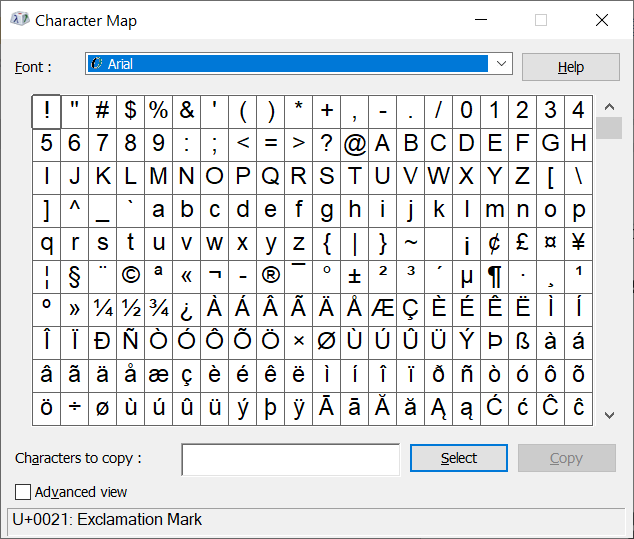
Task: Click the scrollbar up arrow
Action: pyautogui.click(x=609, y=107)
